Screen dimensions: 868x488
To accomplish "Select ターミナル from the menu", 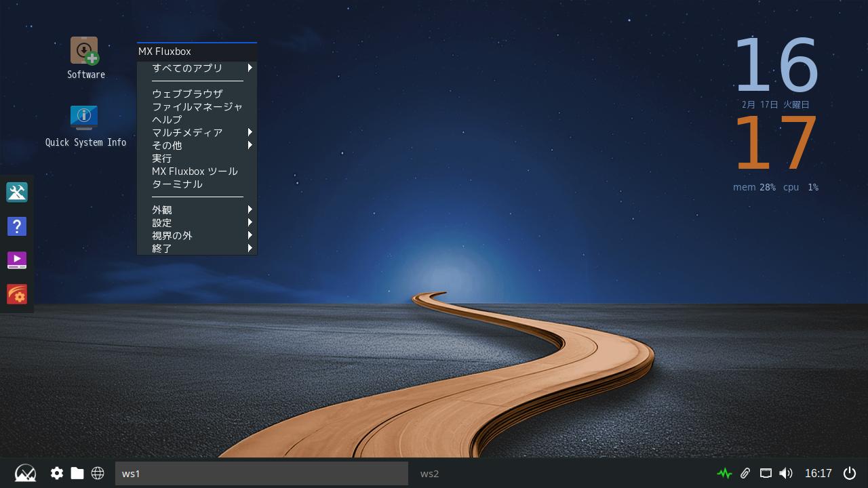I will pyautogui.click(x=178, y=184).
